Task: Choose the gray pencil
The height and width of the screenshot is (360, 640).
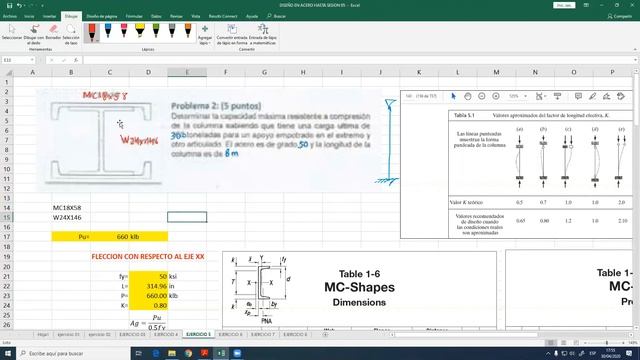Action: pos(172,31)
